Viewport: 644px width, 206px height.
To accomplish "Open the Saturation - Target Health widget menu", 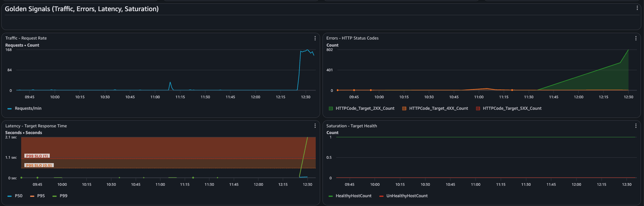I will click(x=636, y=126).
